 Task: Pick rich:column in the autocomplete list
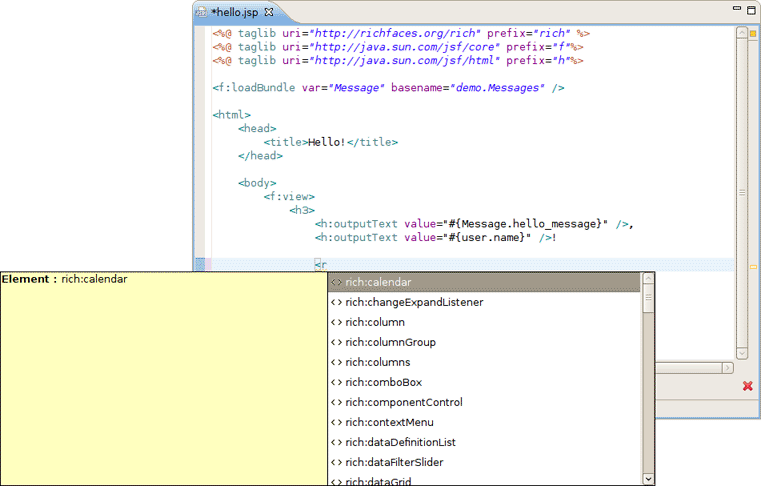pos(375,322)
